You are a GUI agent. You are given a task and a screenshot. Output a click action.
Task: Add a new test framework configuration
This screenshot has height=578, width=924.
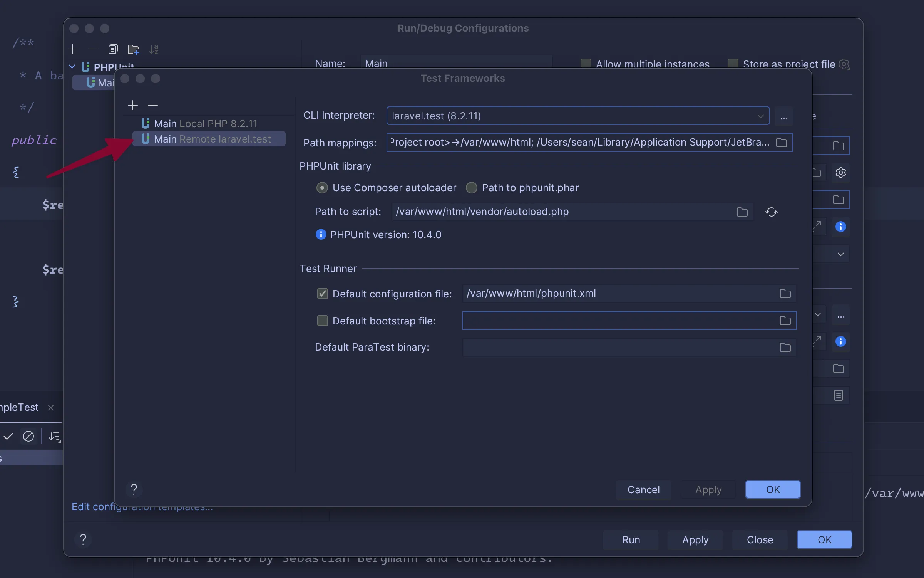pos(133,105)
